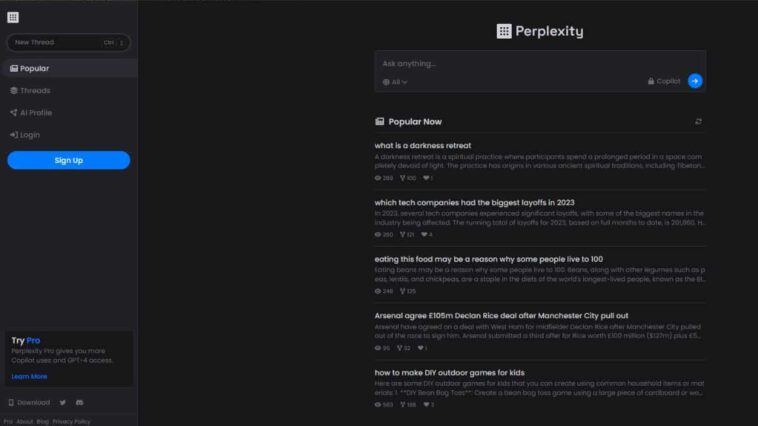The image size is (758, 426).
Task: Expand the All focus dropdown
Action: point(395,82)
